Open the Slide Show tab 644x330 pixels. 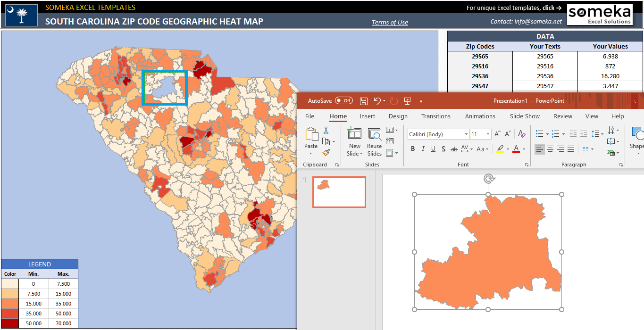(525, 116)
